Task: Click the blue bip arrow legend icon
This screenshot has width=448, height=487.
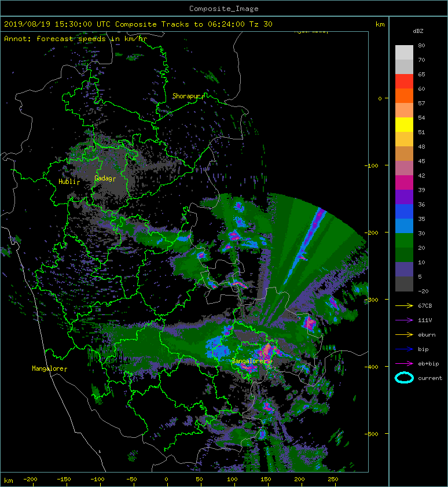Action: coord(404,349)
